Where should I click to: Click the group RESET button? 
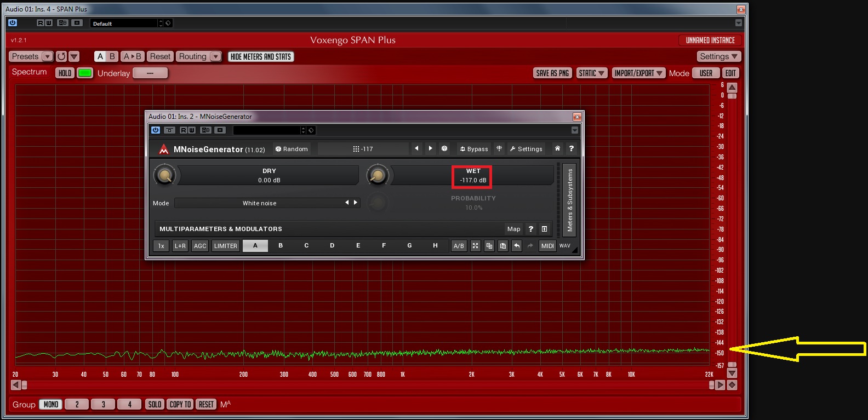(x=207, y=404)
